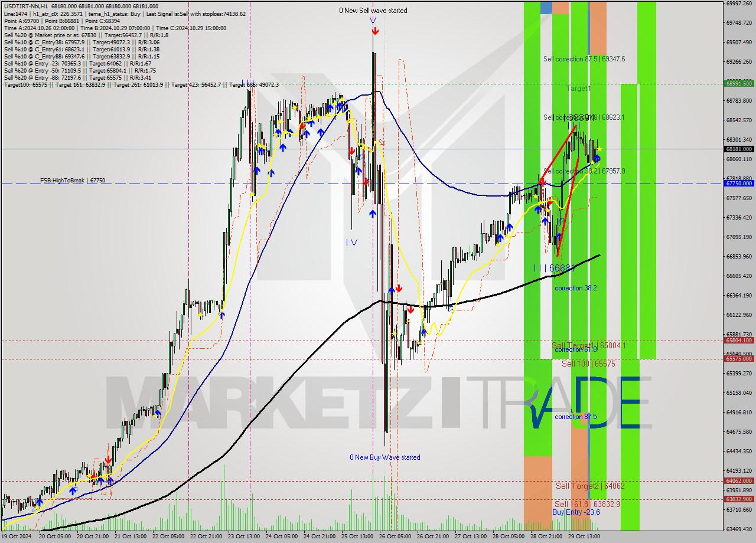Select the '26 Oct 05:00' time label
The width and height of the screenshot is (756, 543).
395,537
